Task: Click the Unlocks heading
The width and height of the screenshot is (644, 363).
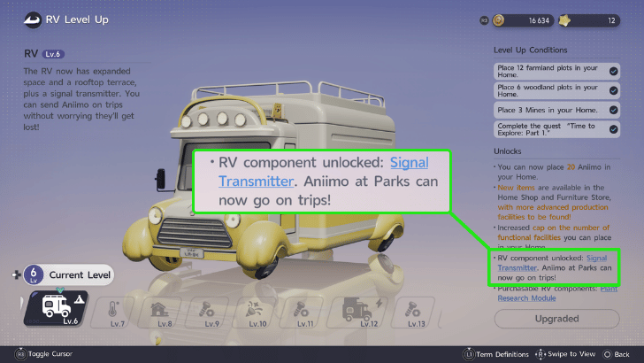Action: (x=507, y=151)
